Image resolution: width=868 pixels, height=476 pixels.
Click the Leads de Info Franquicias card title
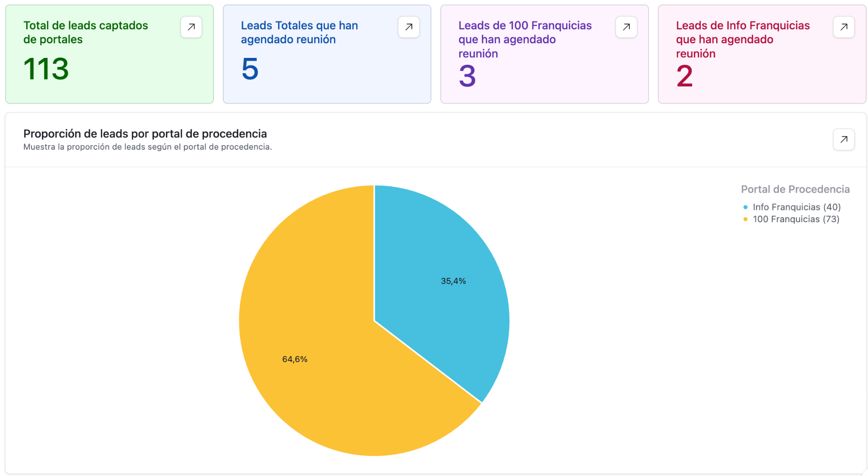[743, 39]
